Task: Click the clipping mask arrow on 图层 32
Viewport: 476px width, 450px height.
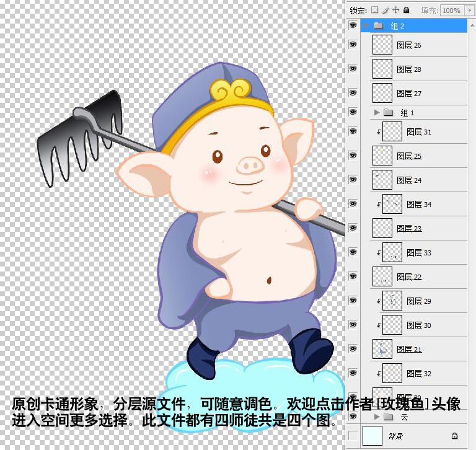Action: (379, 374)
